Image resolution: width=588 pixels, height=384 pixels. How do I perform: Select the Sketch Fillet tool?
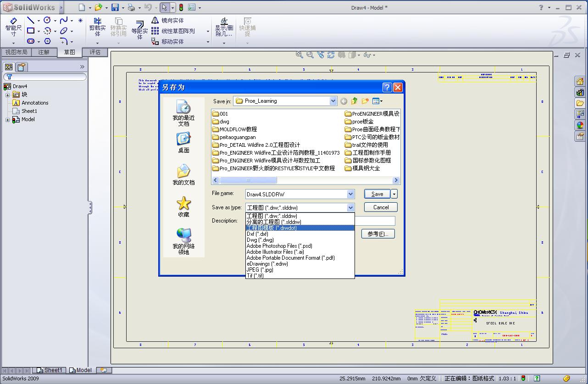[64, 41]
